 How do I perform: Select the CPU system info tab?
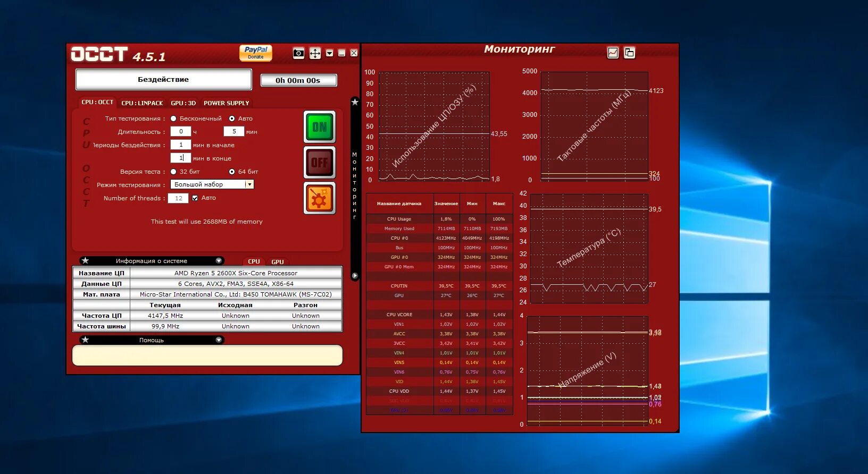[x=254, y=261]
